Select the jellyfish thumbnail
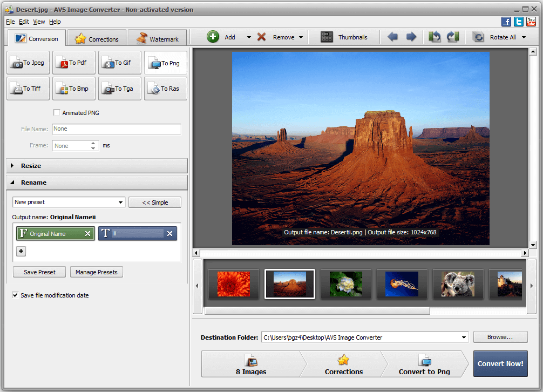 point(402,284)
